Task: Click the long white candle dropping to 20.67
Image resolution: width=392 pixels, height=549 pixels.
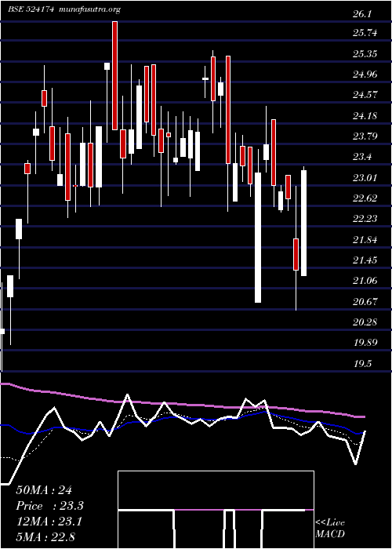Action: (x=258, y=238)
